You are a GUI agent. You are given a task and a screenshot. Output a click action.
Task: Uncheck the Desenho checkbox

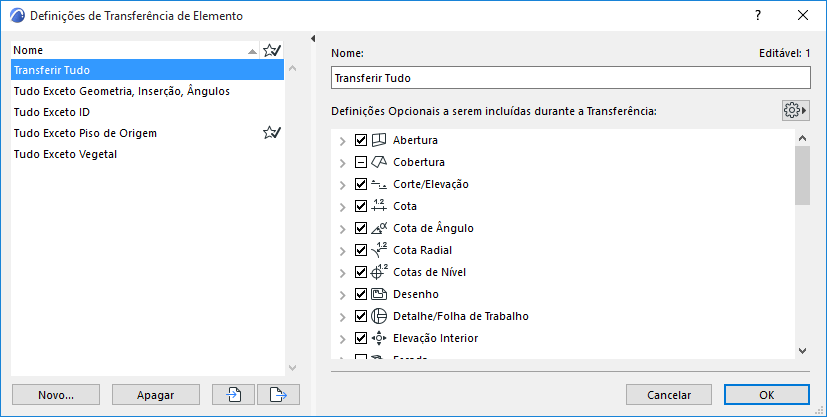[x=361, y=294]
